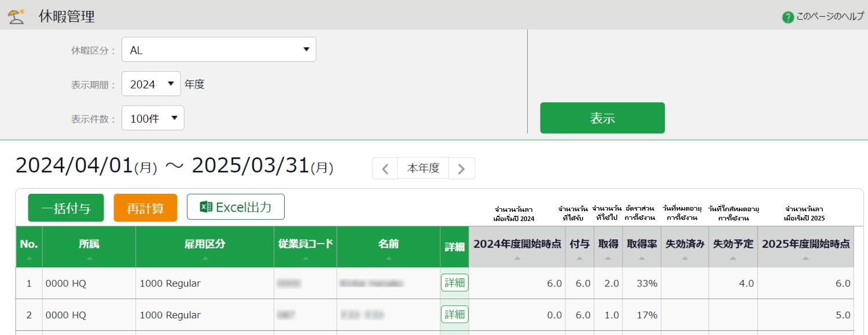868x335 pixels.
Task: Open 詳細 for row 2 employee
Action: point(454,315)
